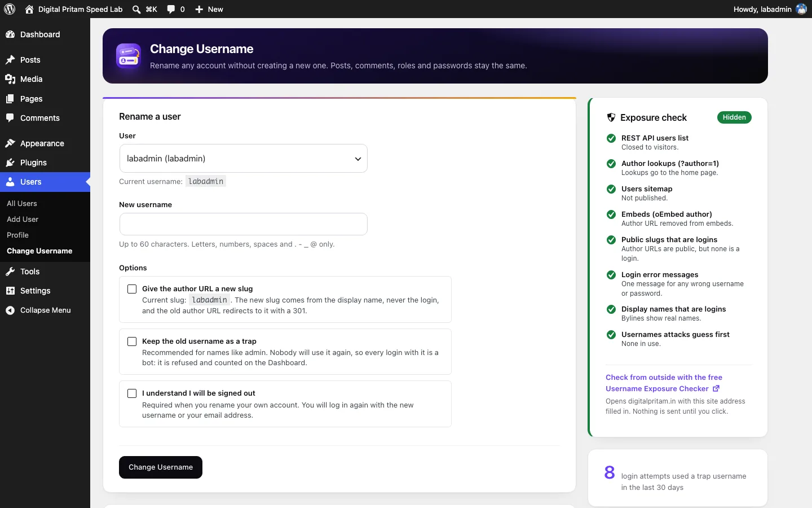Click the Settings sliders icon
812x508 pixels.
[x=10, y=291]
